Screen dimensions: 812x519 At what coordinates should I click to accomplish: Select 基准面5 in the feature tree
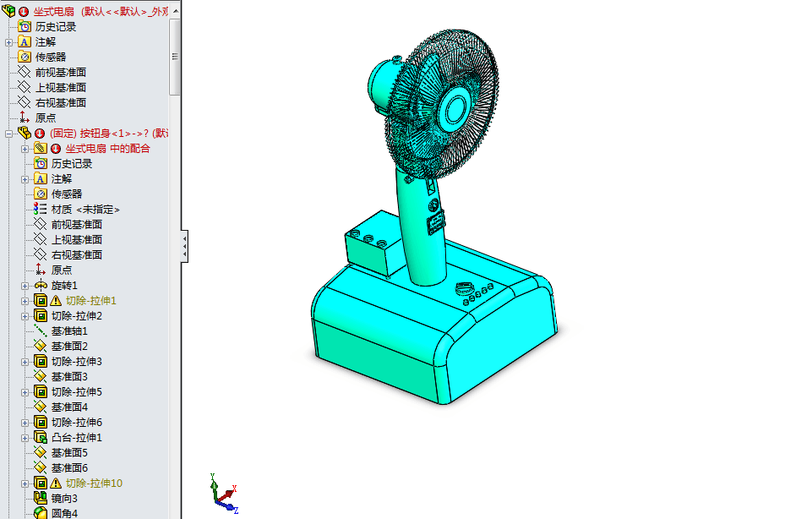point(69,453)
